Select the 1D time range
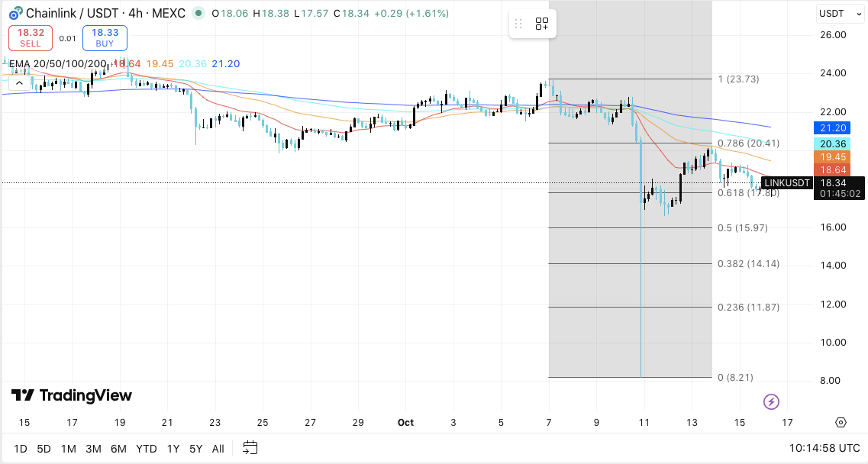Screen dimensions: 868x464 [x=21, y=448]
